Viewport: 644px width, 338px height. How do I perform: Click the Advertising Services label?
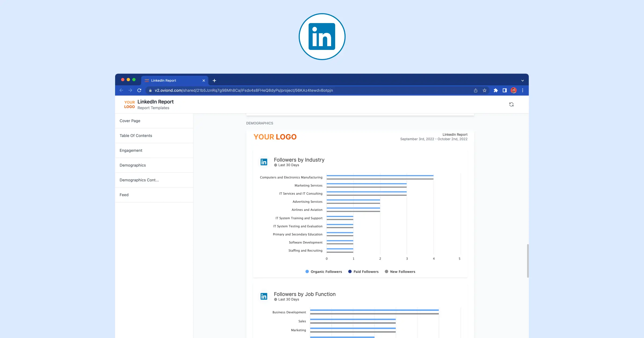(308, 201)
